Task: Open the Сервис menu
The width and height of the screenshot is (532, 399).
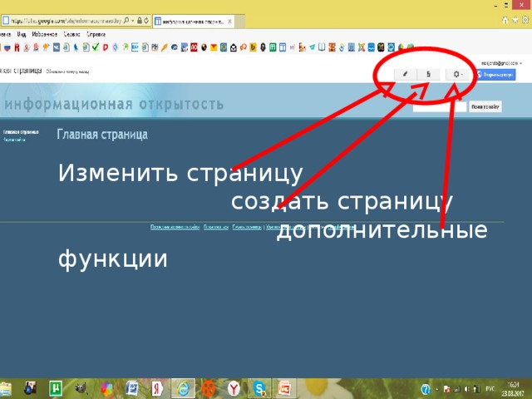Action: pos(72,34)
